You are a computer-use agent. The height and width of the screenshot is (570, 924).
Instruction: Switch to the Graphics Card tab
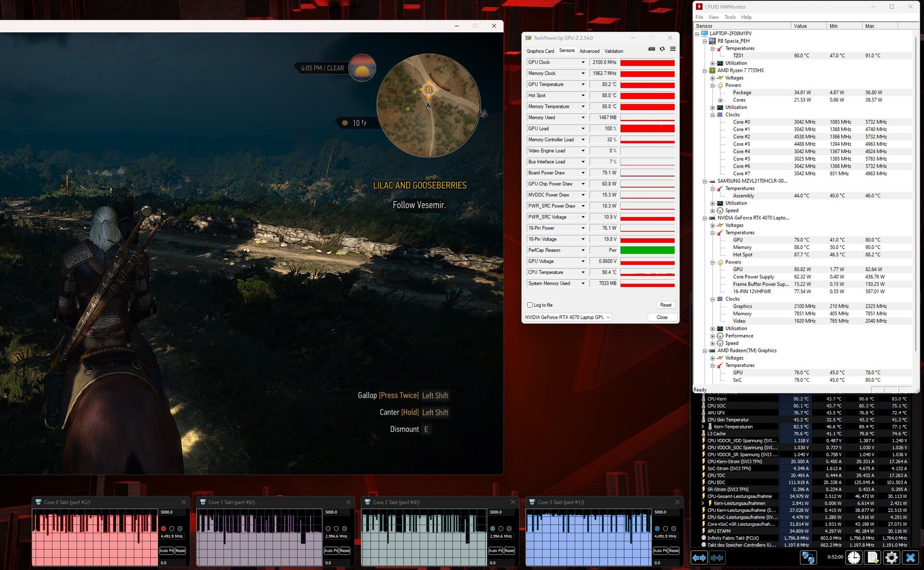(x=540, y=51)
